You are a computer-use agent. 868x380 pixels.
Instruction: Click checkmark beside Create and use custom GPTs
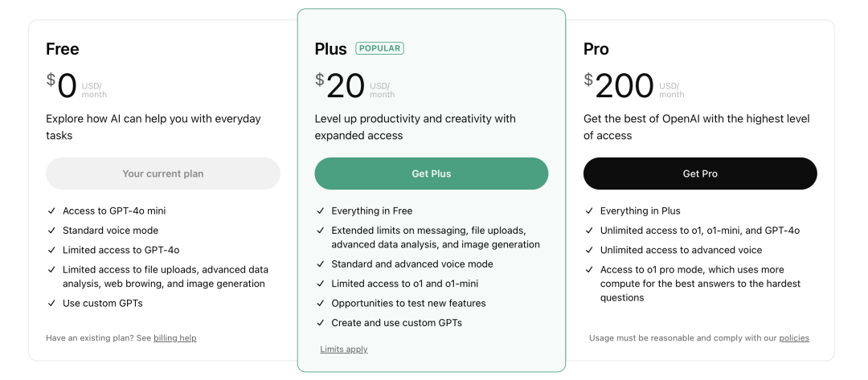321,323
